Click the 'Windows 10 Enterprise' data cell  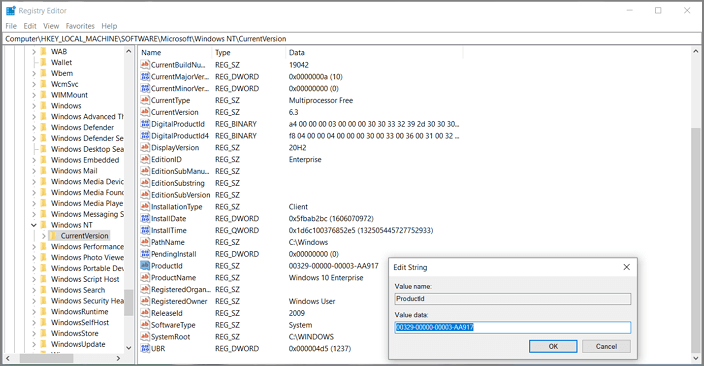click(x=326, y=278)
